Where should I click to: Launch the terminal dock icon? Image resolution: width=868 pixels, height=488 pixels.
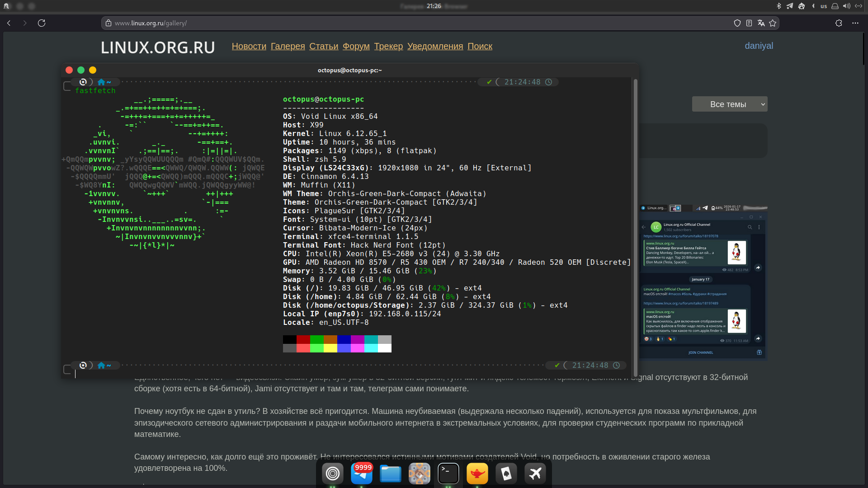tap(448, 474)
